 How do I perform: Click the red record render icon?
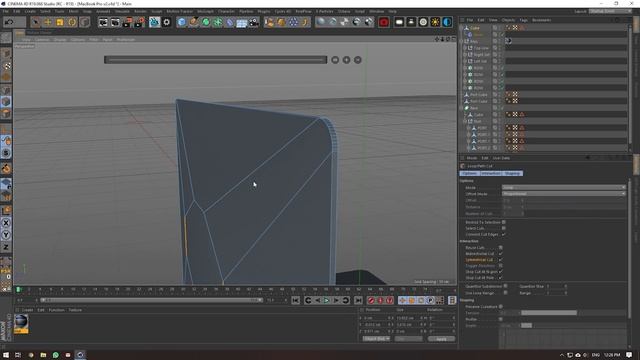(384, 22)
